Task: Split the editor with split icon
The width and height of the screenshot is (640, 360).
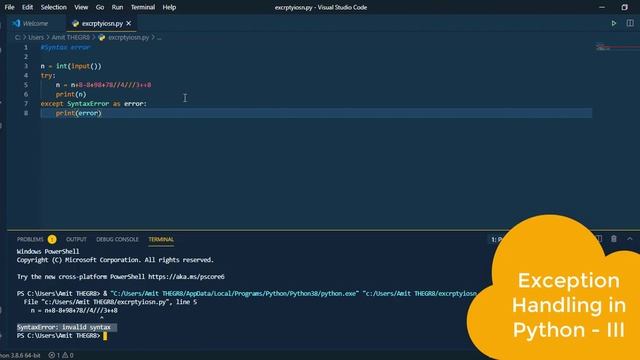Action: [x=630, y=23]
